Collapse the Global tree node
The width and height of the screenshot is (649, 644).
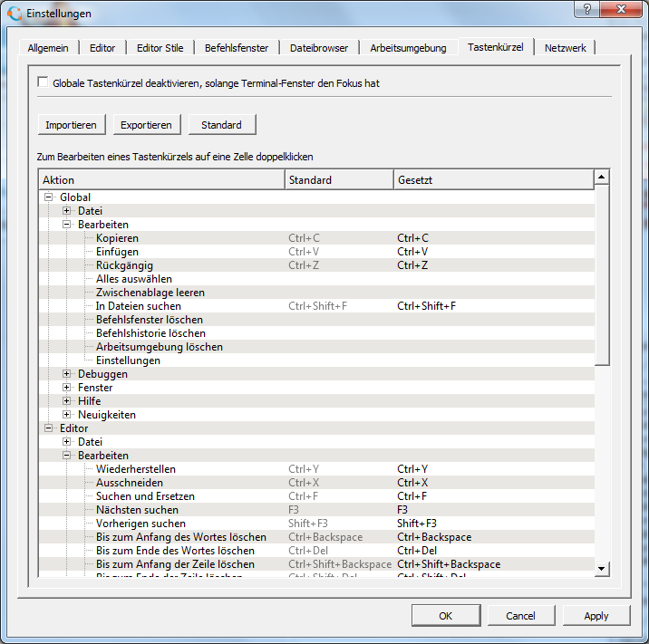pos(48,197)
